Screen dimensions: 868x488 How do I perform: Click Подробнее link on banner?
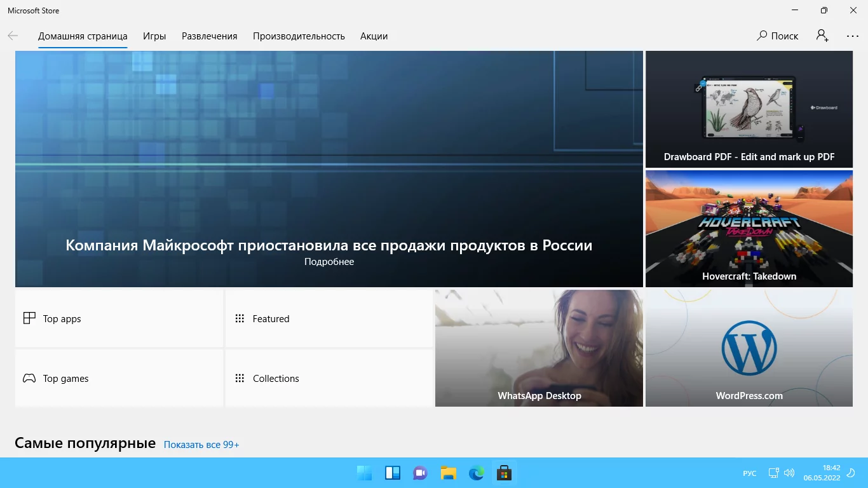click(x=329, y=262)
